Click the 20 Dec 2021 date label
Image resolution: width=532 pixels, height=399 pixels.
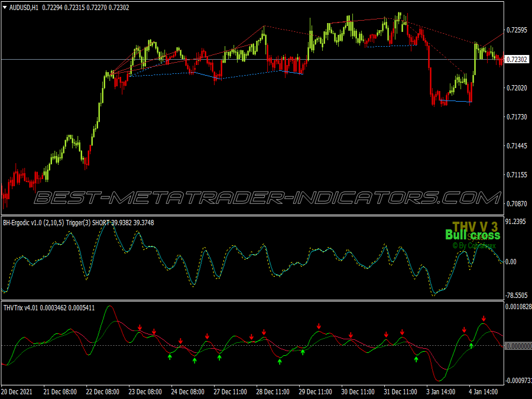coord(17,392)
